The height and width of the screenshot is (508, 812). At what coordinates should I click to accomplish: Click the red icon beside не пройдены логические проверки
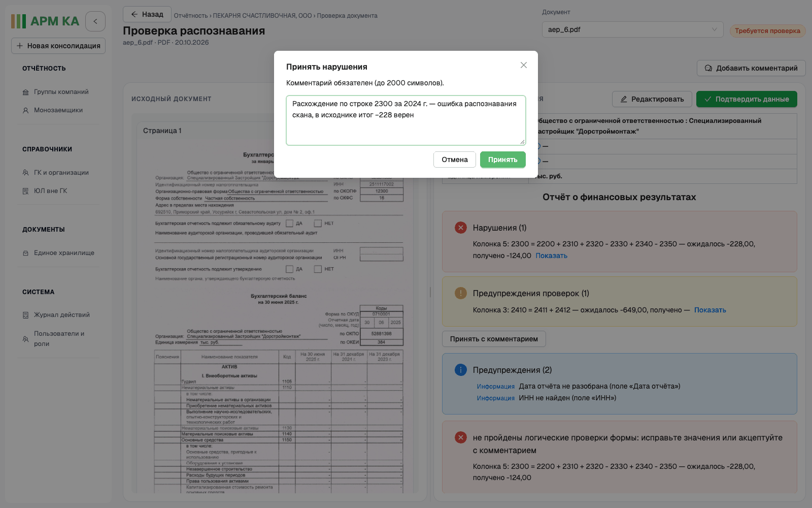click(461, 437)
